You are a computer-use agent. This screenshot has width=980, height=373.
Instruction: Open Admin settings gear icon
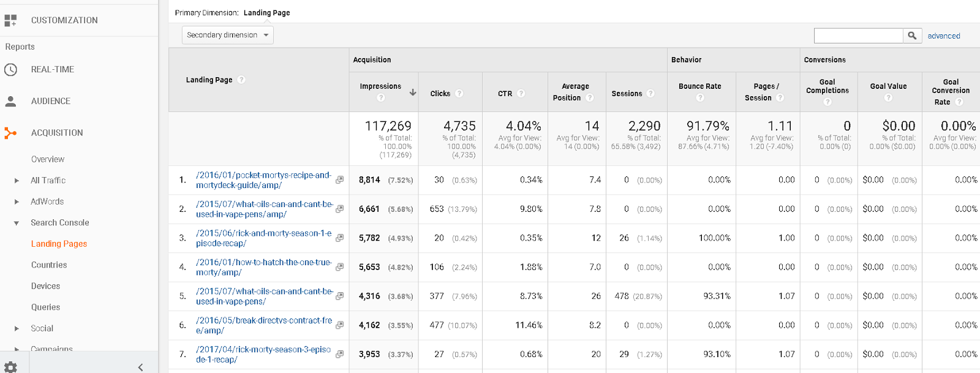[x=10, y=367]
